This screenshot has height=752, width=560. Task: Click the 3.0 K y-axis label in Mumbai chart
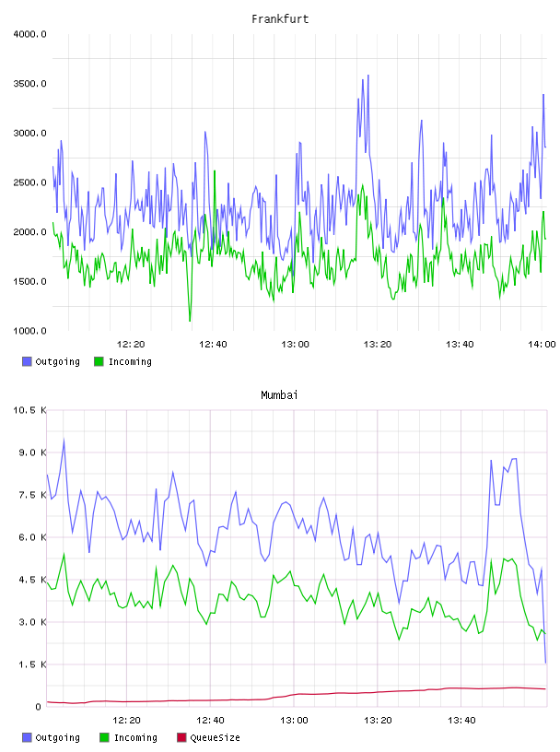[32, 621]
